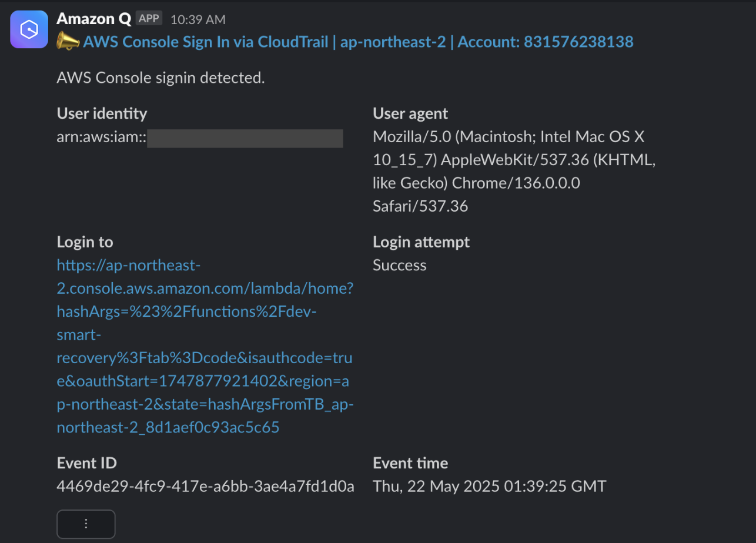Screen dimensions: 756x543
Task: Click the Amazon Q app avatar icon
Action: coord(29,29)
